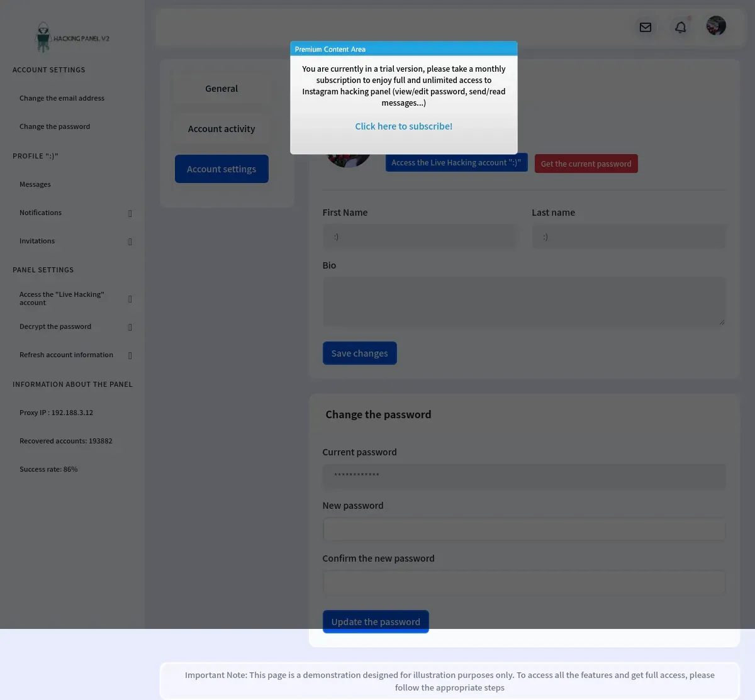Click the Bio text area resize handle
This screenshot has height=700, width=755.
point(722,322)
